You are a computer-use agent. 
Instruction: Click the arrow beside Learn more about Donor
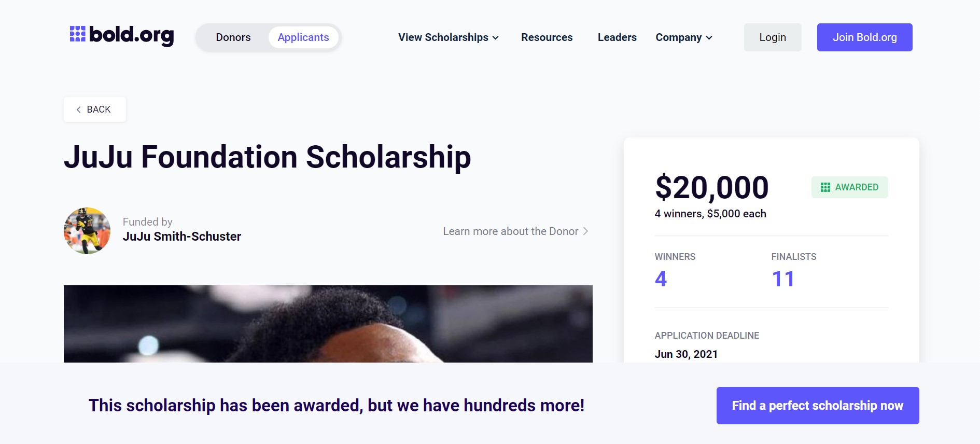tap(586, 231)
